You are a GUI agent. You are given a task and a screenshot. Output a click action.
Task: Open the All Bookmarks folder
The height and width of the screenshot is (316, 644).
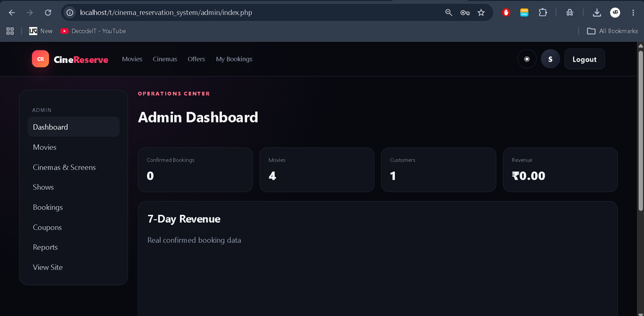(x=613, y=31)
